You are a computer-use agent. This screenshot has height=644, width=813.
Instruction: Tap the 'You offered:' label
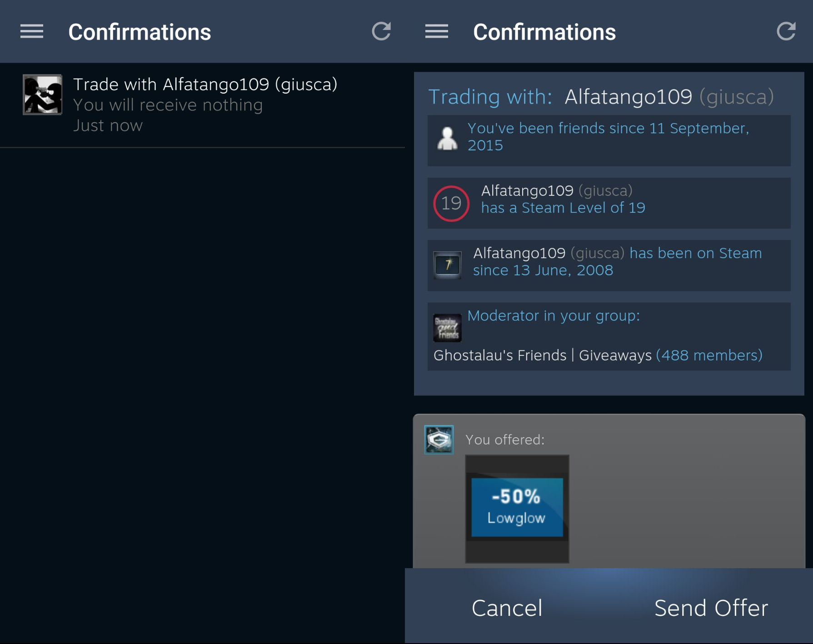pyautogui.click(x=505, y=439)
